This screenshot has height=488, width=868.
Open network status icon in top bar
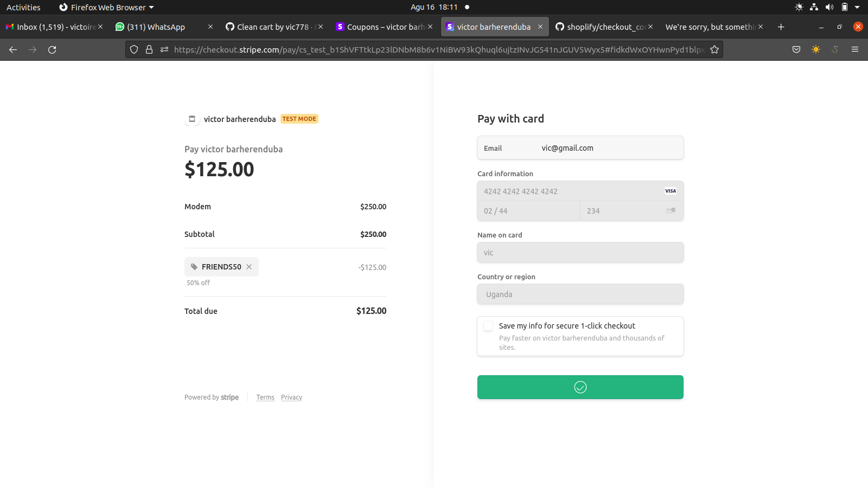[814, 7]
